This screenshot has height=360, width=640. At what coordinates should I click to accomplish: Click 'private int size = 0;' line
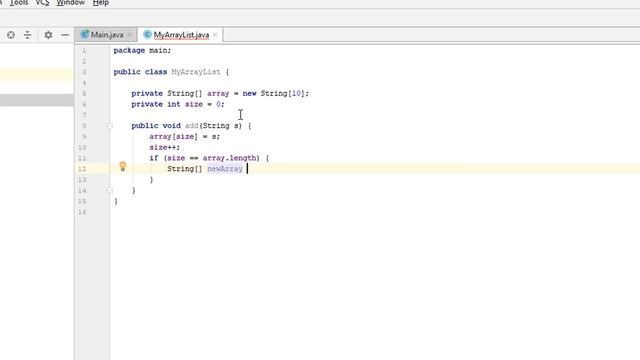[178, 104]
